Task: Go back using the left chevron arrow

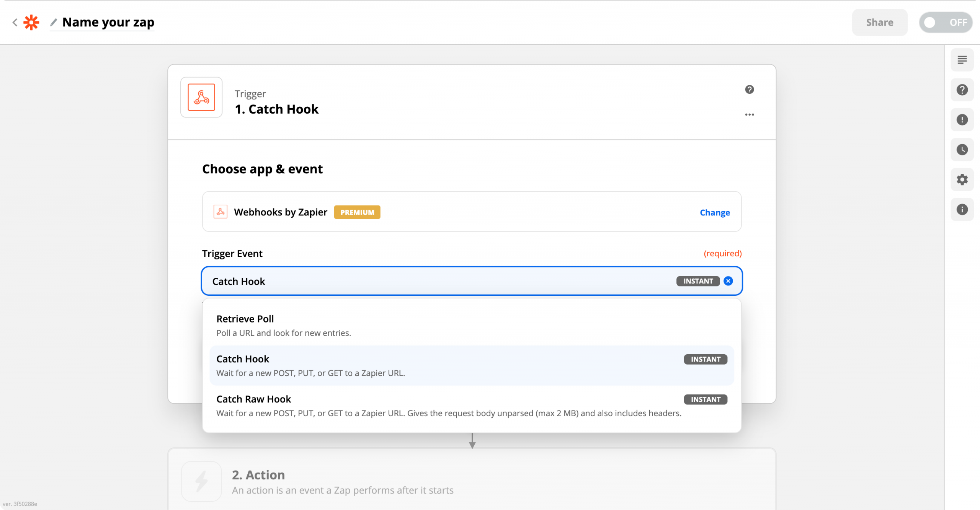Action: point(15,22)
